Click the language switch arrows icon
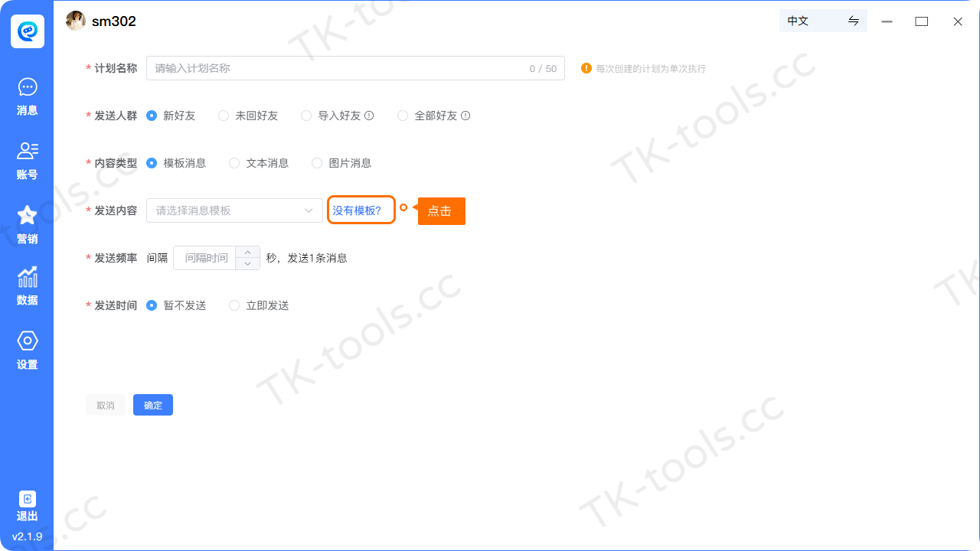Image resolution: width=980 pixels, height=551 pixels. [x=854, y=21]
